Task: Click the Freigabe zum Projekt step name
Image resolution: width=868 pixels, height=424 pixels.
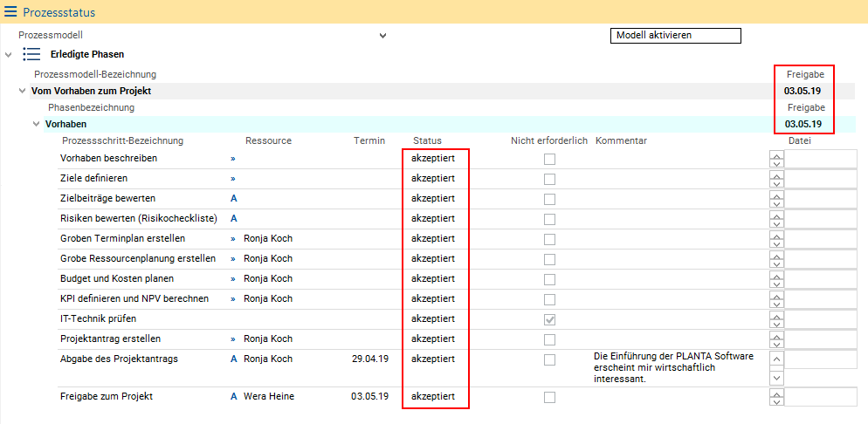Action: (107, 396)
